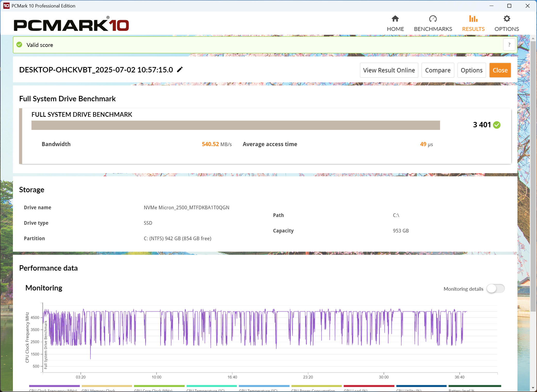Open the Options gear icon

coord(507,19)
